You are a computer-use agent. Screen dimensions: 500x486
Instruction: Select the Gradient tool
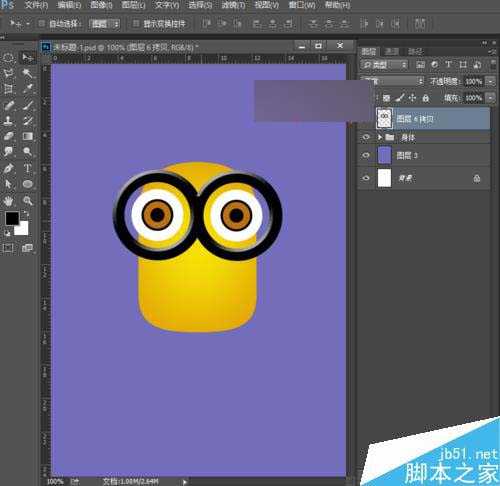[28, 136]
